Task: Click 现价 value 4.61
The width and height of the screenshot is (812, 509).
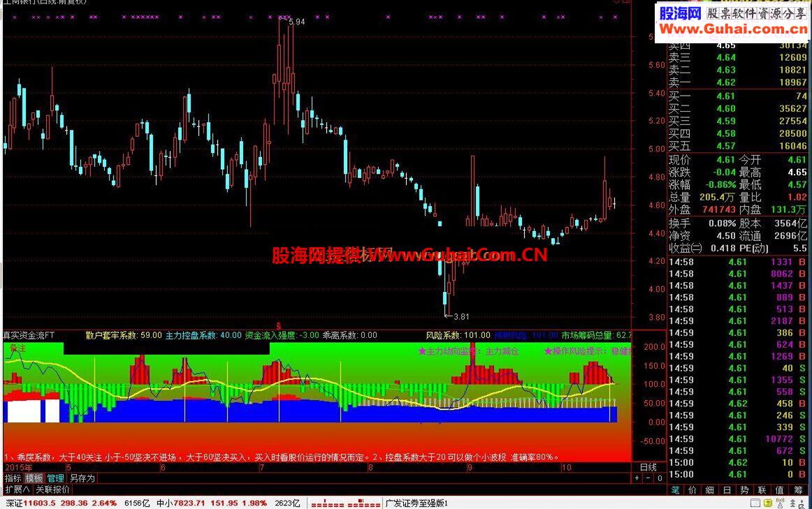Action: pos(726,160)
